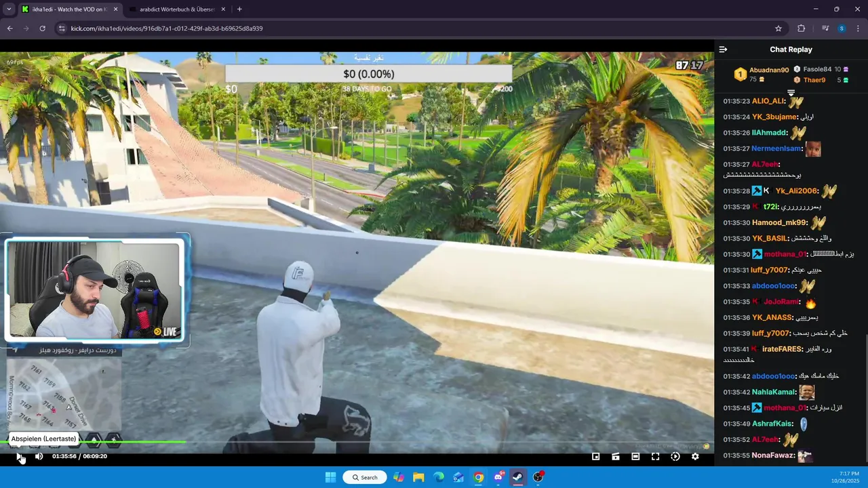Screen dimensions: 868x488
Task: Click username YK_3bujame in chat
Action: [774, 117]
